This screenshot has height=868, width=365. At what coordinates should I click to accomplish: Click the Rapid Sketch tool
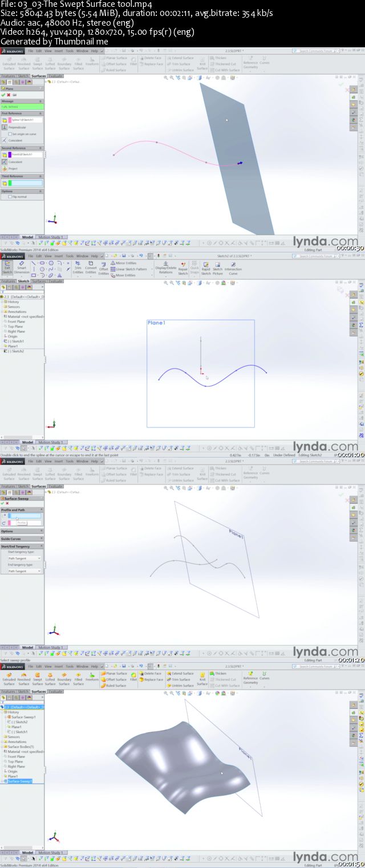pyautogui.click(x=206, y=268)
